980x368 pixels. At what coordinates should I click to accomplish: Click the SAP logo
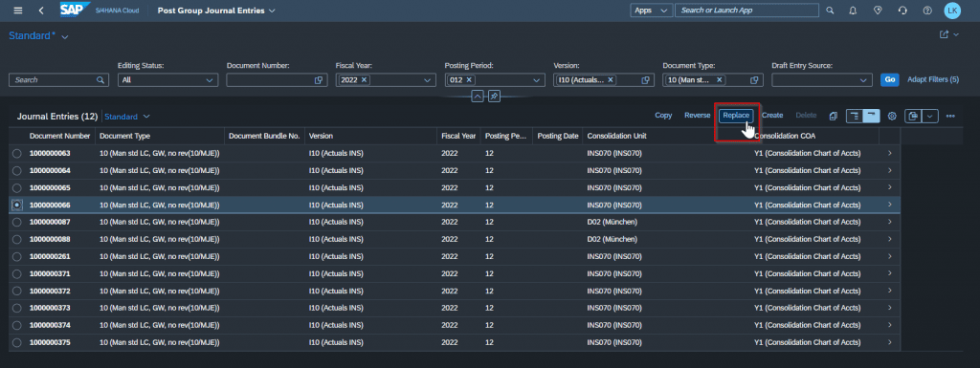tap(75, 10)
